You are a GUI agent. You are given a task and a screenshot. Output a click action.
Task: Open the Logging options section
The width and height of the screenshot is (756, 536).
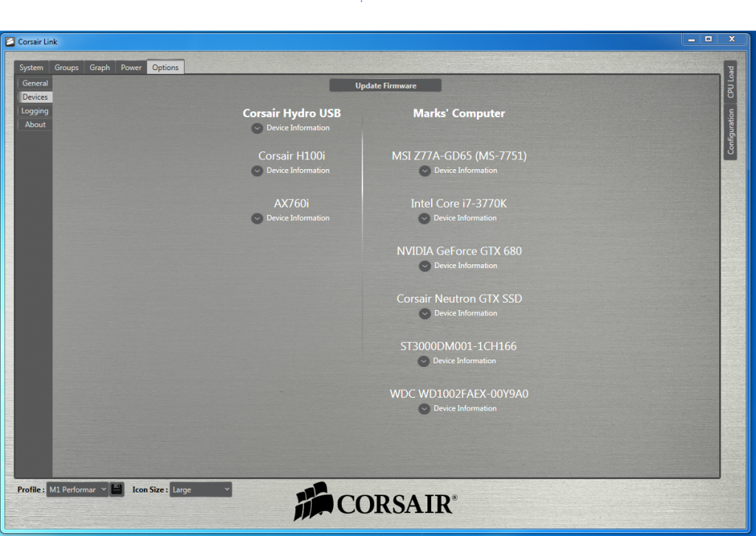pyautogui.click(x=35, y=111)
